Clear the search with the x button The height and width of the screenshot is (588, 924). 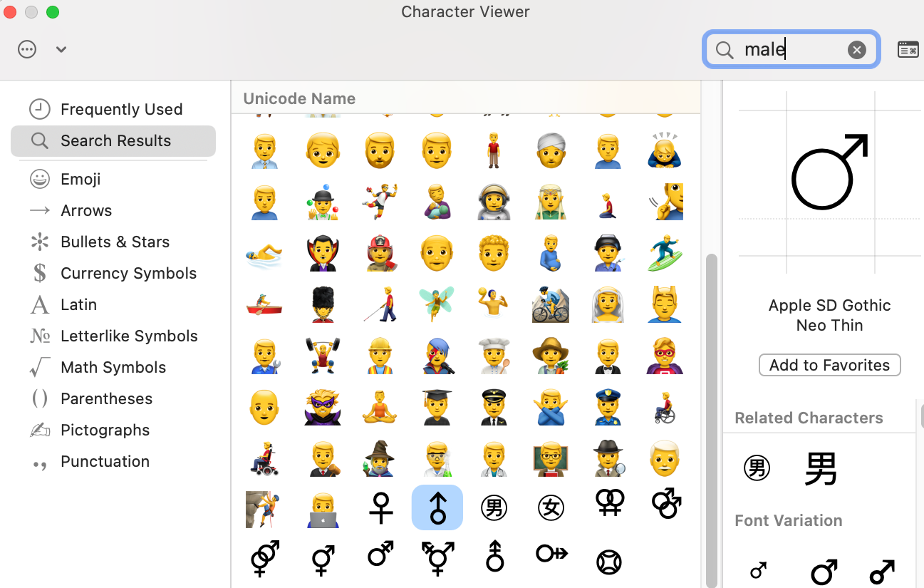(856, 49)
